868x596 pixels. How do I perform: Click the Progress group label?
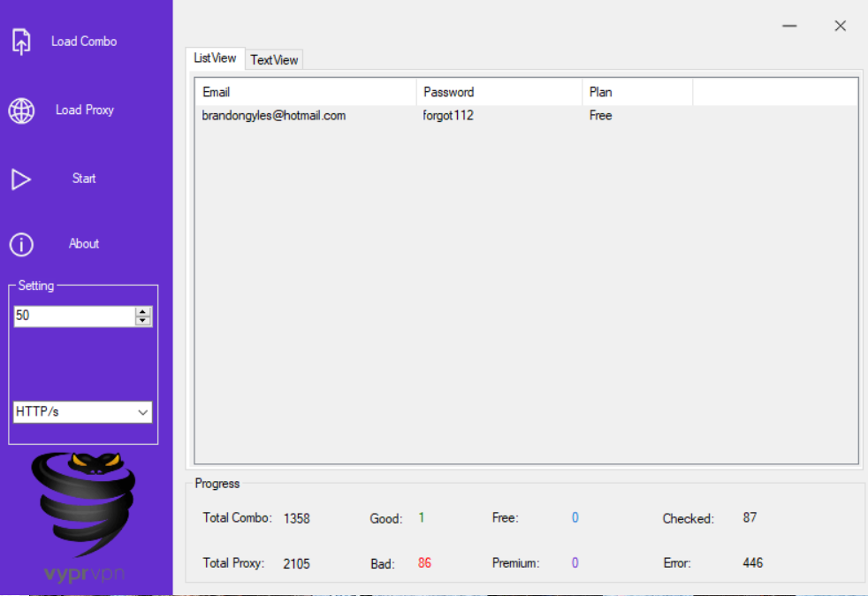217,484
